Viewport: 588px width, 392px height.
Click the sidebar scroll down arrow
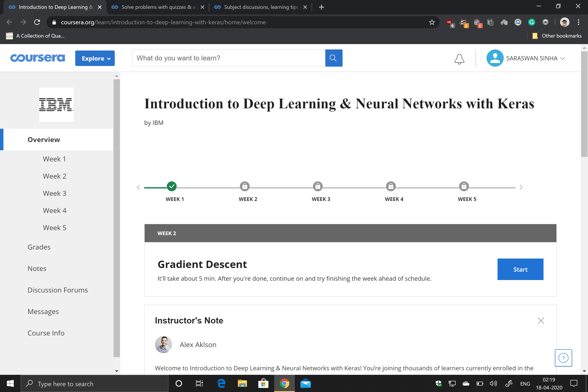click(116, 371)
